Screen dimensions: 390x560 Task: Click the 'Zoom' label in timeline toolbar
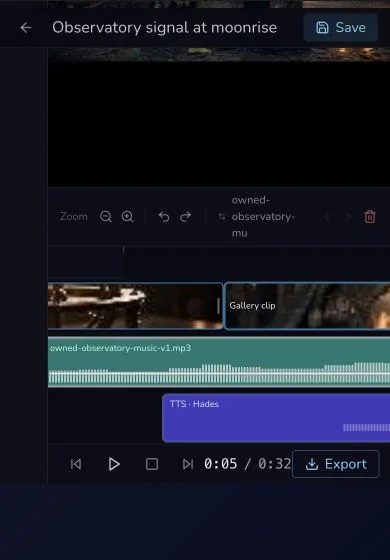pos(74,216)
